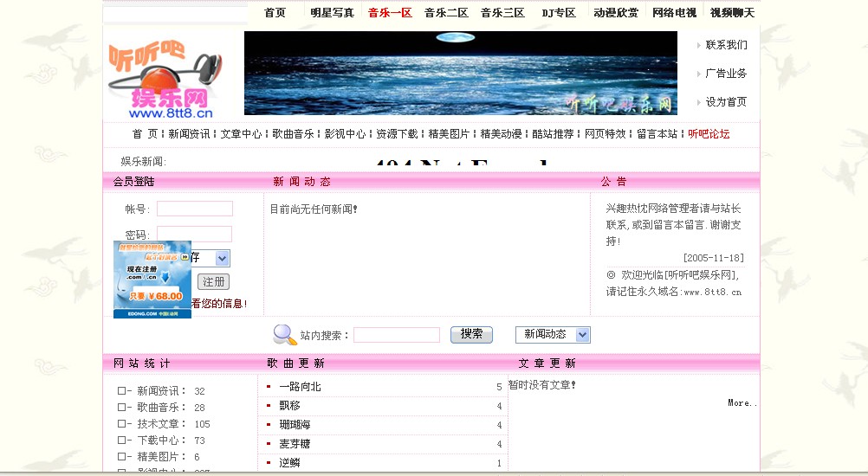Image resolution: width=868 pixels, height=476 pixels.
Task: Click the 新闻资讯 statistic row
Action: 162,391
